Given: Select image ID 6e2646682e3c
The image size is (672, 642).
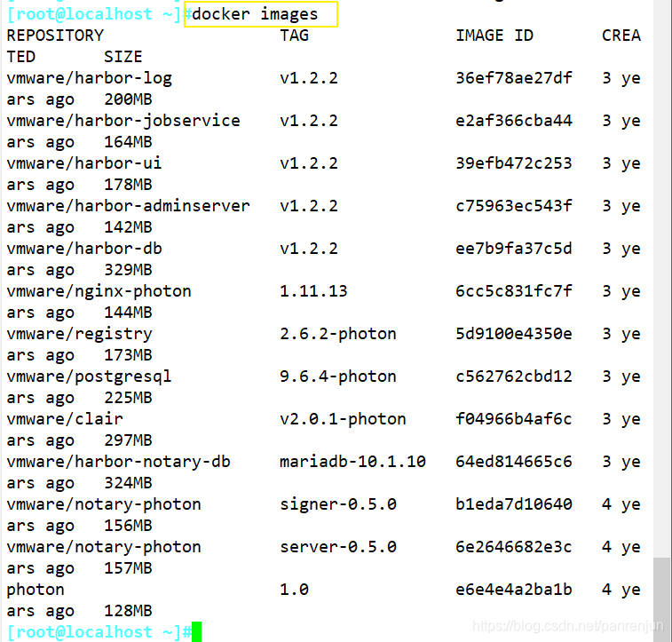Looking at the screenshot, I should coord(514,547).
